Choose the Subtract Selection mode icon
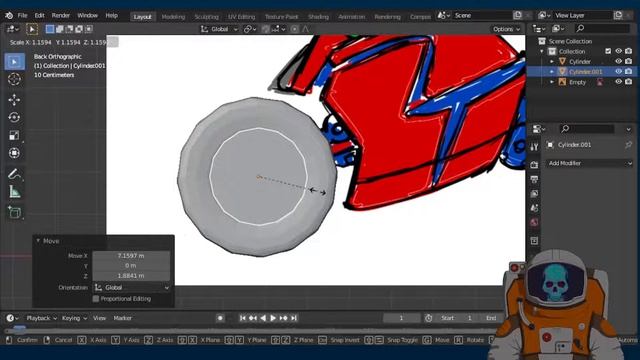 click(69, 29)
